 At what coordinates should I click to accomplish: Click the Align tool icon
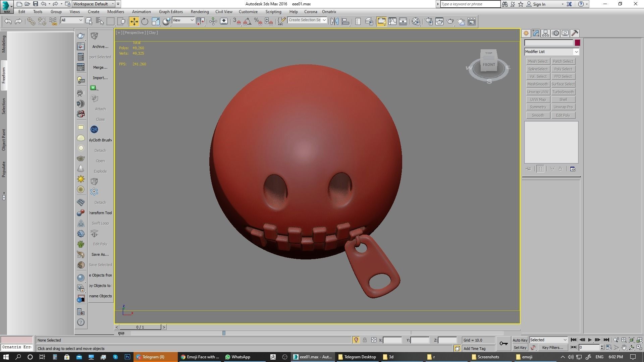pos(345,21)
